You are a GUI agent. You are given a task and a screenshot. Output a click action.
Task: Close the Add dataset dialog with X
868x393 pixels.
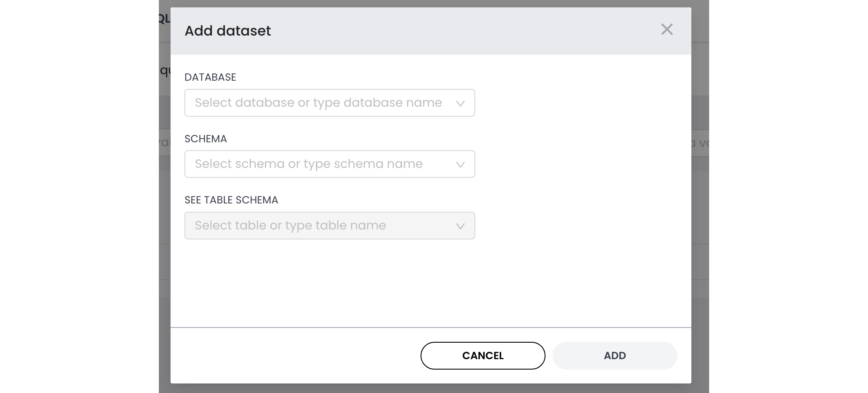tap(667, 29)
